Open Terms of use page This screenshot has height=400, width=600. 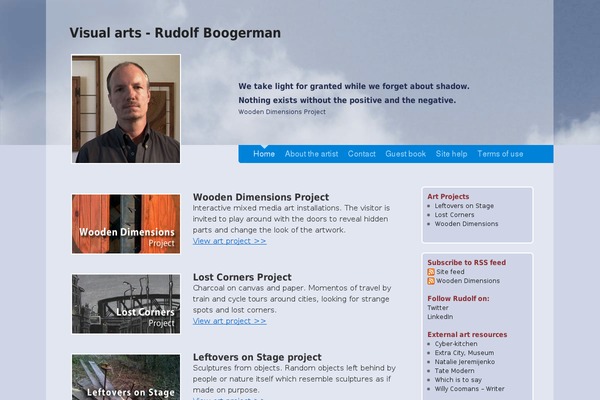coord(500,154)
